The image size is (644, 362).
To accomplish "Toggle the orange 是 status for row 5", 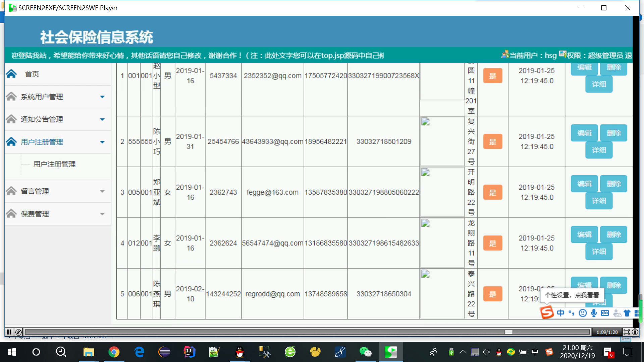I will 492,294.
